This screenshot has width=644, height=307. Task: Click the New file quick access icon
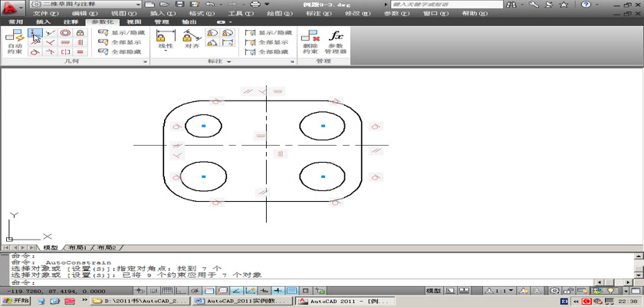pos(150,4)
